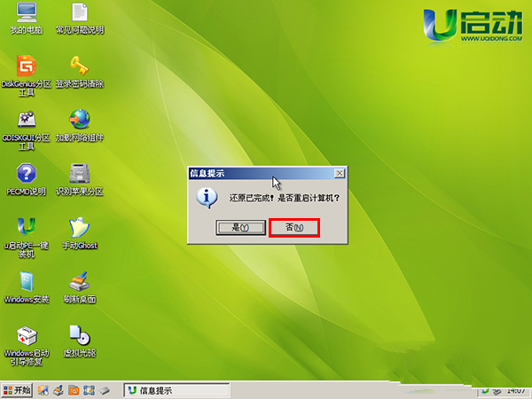Launch 虚拟光驱 disc icon
Image resolution: width=532 pixels, height=399 pixels.
[80, 335]
